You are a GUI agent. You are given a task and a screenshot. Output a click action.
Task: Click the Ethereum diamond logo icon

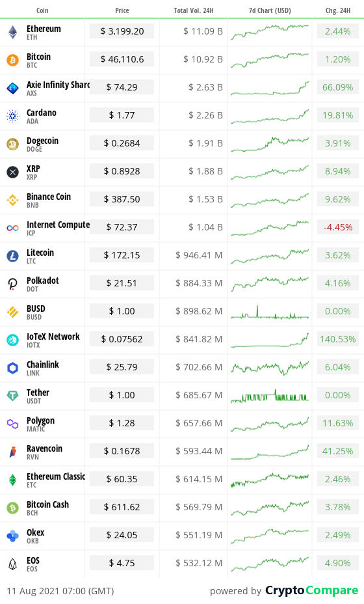(13, 33)
